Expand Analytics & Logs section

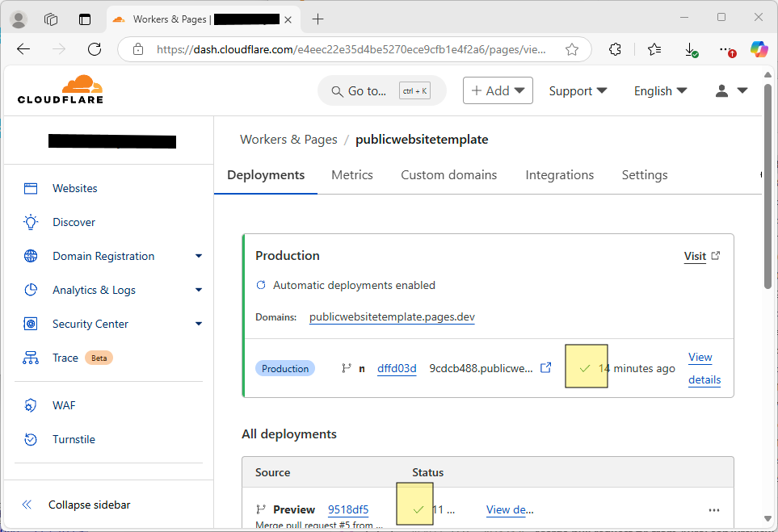pyautogui.click(x=199, y=290)
